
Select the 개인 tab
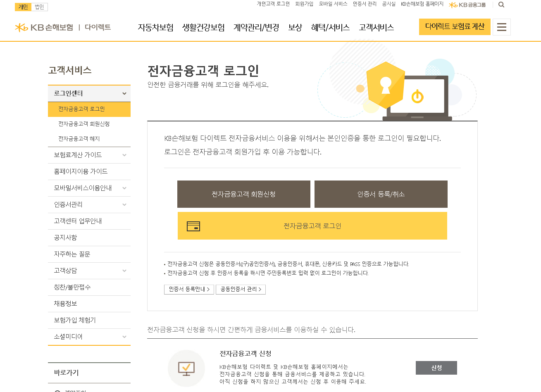(23, 7)
